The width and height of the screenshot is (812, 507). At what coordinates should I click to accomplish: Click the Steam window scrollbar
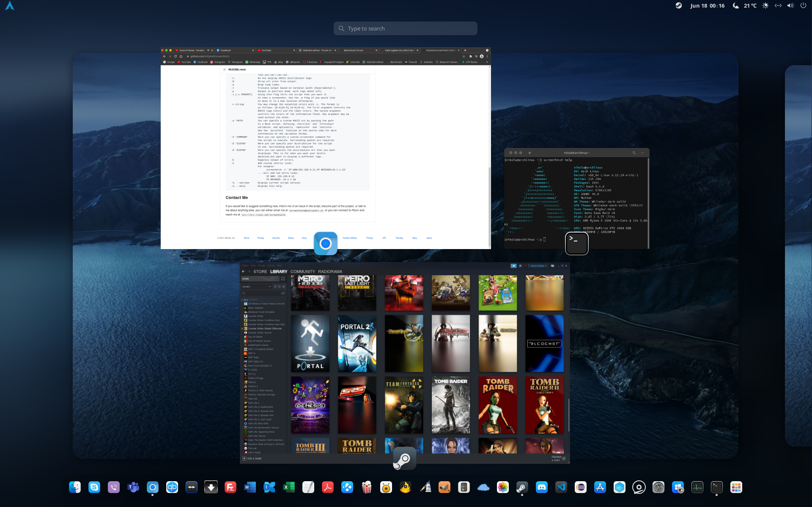(568, 415)
